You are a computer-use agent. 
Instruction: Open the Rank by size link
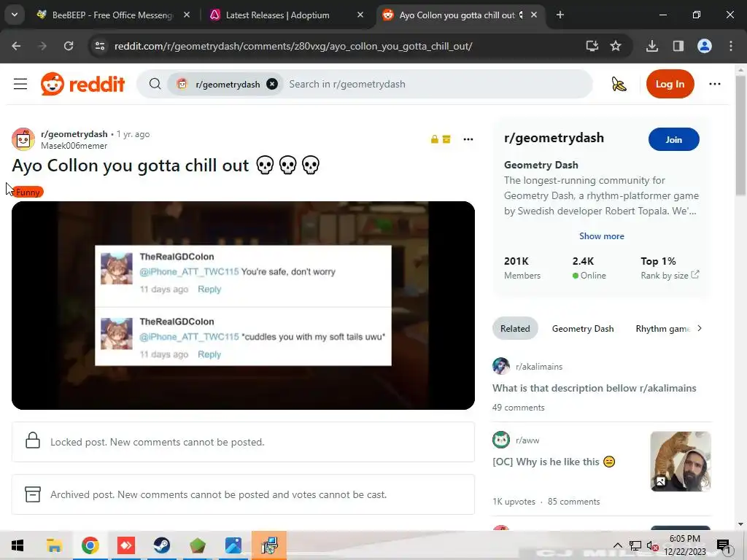[x=670, y=275]
